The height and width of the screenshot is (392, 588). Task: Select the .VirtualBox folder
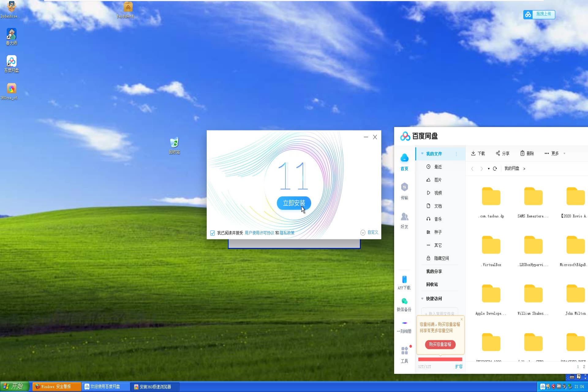tap(491, 251)
